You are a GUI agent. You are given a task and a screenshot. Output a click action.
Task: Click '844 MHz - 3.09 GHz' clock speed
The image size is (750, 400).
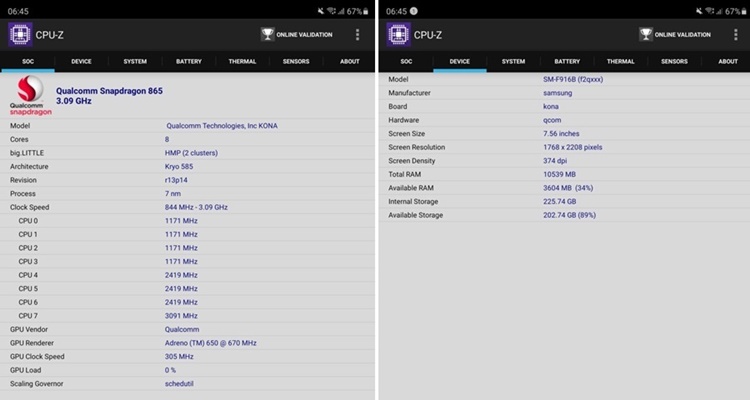tap(196, 207)
